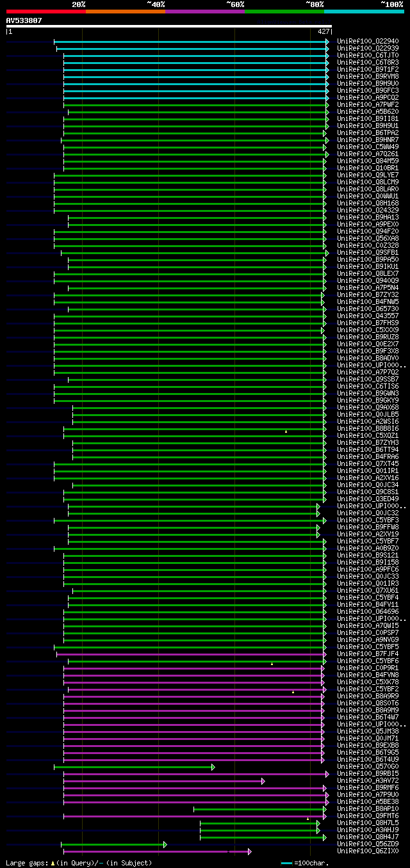Select the UniRef100_B6T4U9 label
410x868 pixels.
(368, 759)
